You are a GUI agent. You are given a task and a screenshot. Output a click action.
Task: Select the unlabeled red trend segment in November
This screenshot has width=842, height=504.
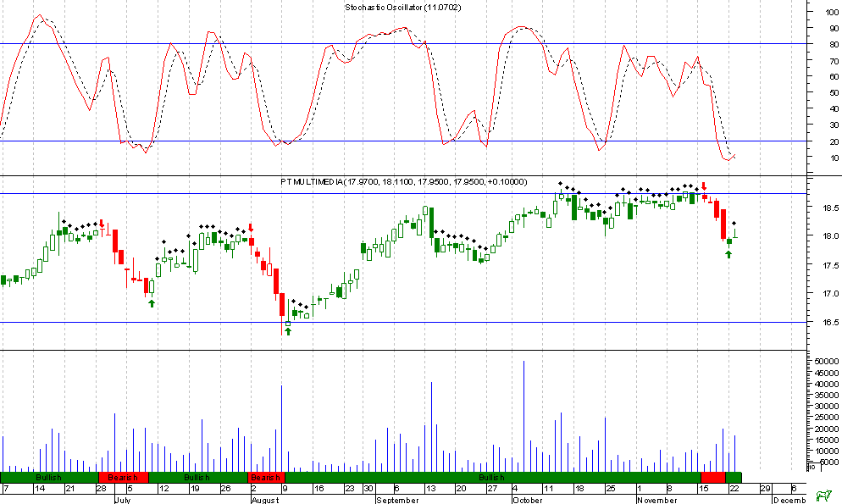coord(713,477)
